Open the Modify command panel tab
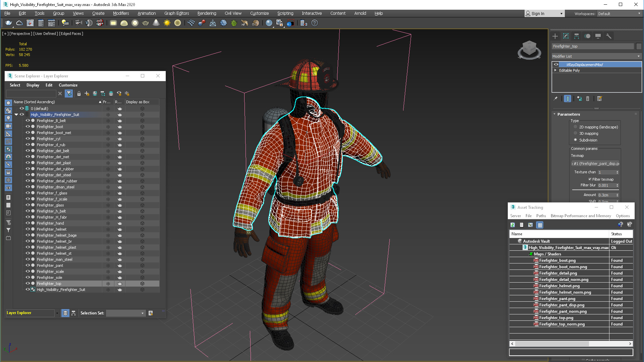Image resolution: width=644 pixels, height=362 pixels. pos(566,36)
